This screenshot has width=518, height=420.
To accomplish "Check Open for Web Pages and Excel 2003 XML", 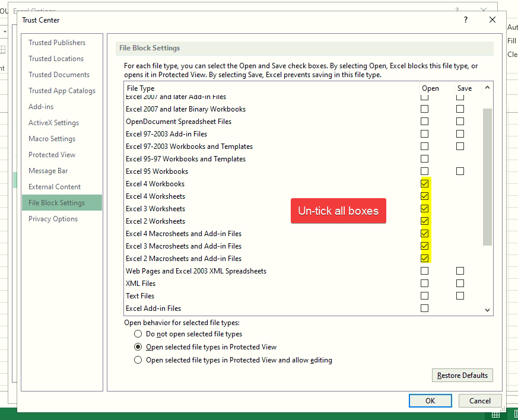I will tap(424, 271).
